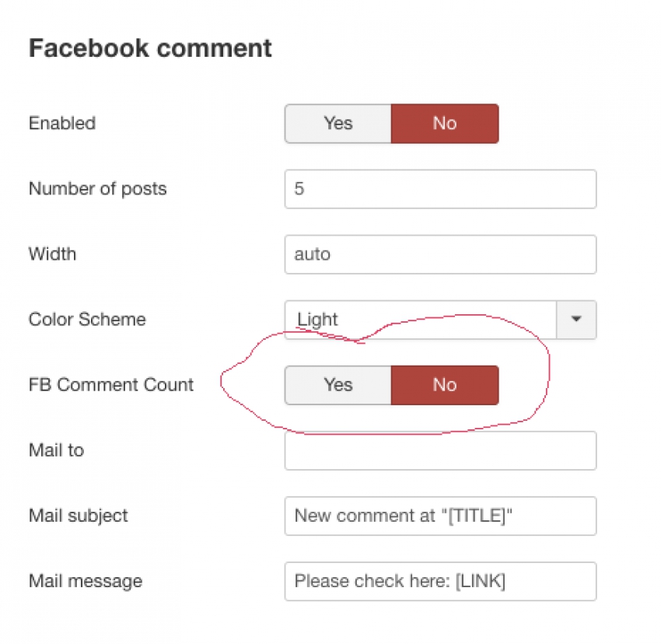Focus the empty Mail to field
This screenshot has height=644, width=661.
[x=440, y=450]
